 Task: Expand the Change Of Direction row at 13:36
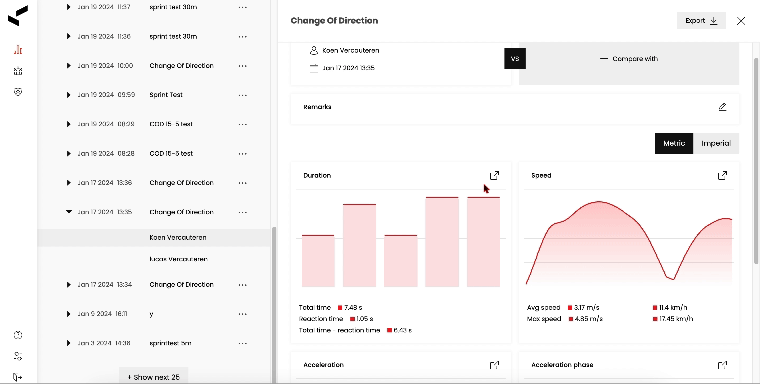pyautogui.click(x=68, y=183)
